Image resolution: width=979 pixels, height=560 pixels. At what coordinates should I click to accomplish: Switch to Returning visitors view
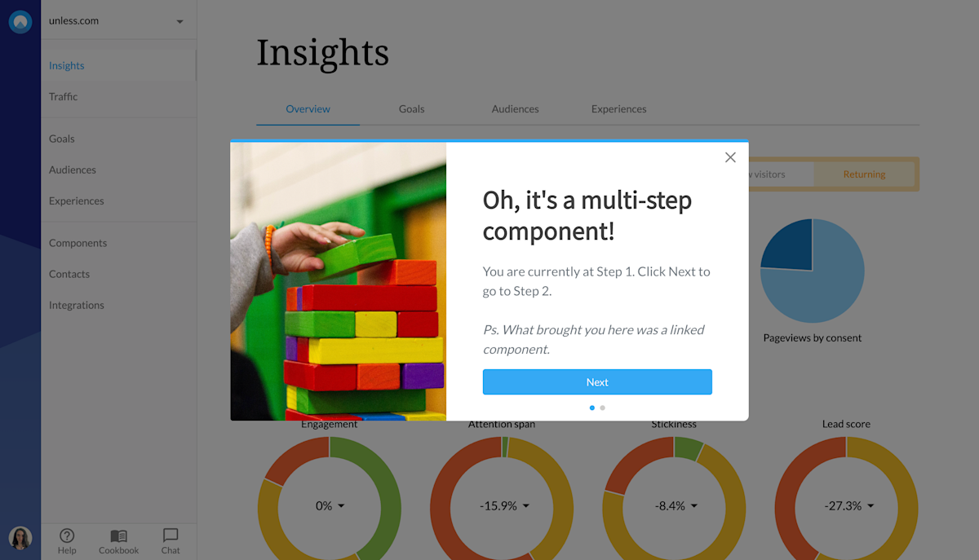(x=864, y=174)
